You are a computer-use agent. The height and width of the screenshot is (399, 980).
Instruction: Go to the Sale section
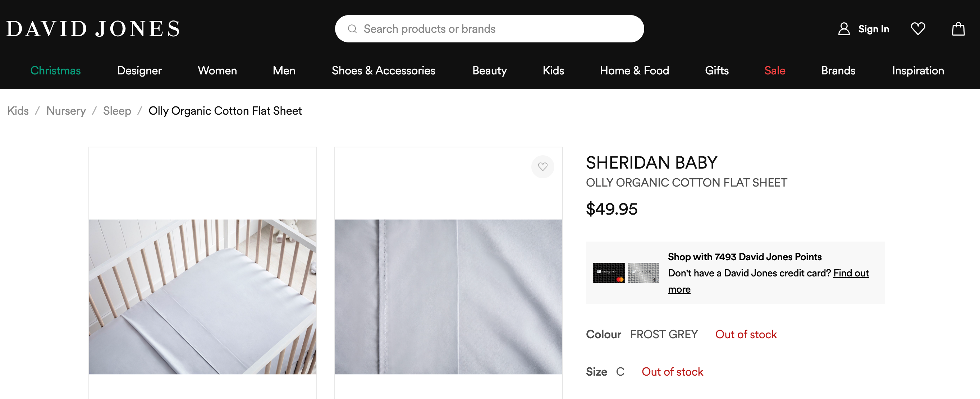[775, 71]
